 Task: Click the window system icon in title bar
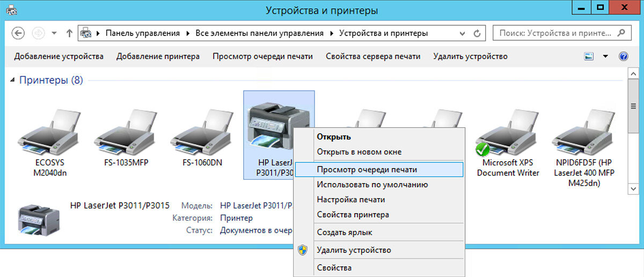10,10
